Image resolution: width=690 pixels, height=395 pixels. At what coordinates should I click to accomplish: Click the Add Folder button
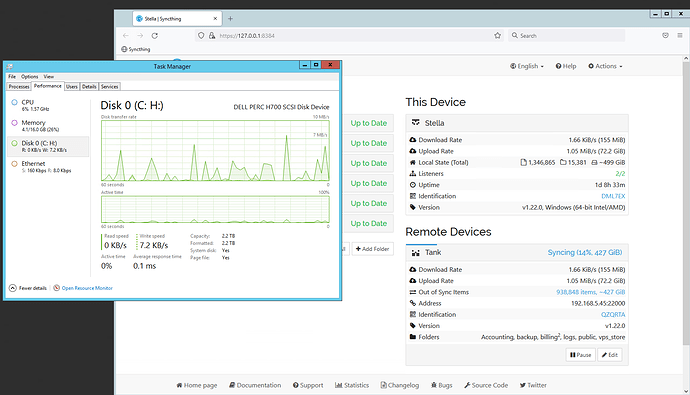(x=373, y=249)
